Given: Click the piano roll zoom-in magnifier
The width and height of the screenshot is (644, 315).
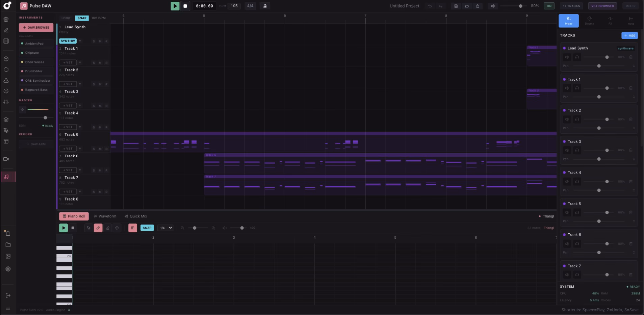Looking at the screenshot, I should pos(213,228).
